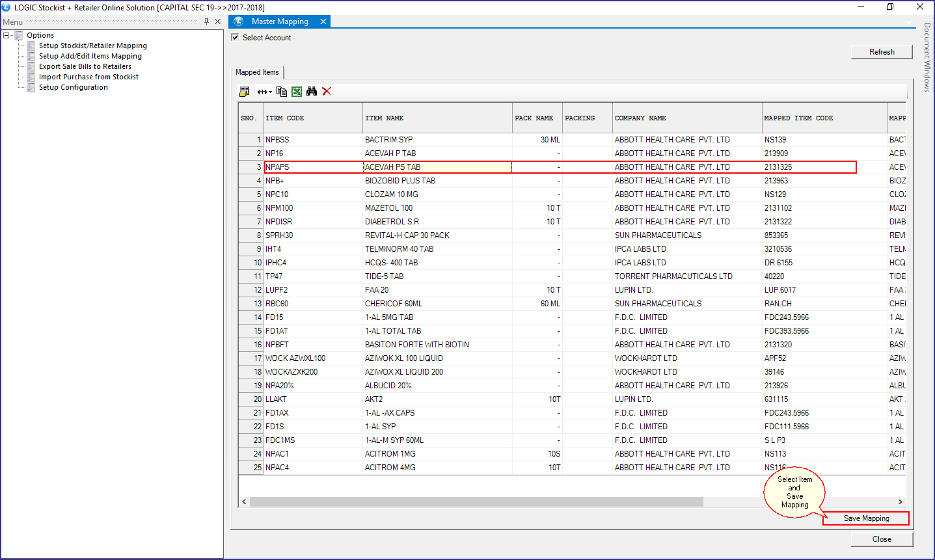Click item code SPRH30 cell
935x560 pixels.
[313, 235]
